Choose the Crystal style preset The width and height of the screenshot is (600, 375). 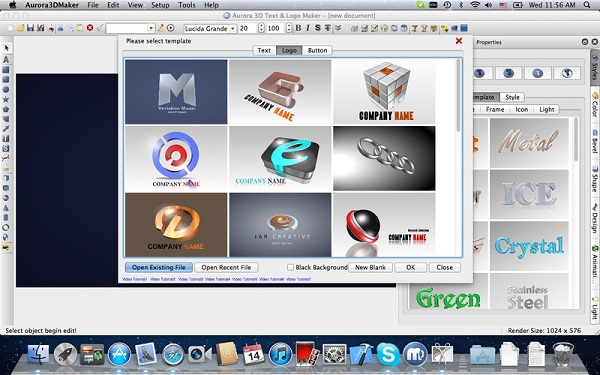click(x=529, y=246)
